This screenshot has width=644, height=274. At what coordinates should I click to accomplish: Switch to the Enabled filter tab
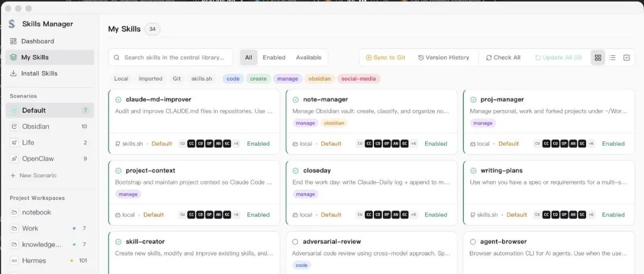274,57
